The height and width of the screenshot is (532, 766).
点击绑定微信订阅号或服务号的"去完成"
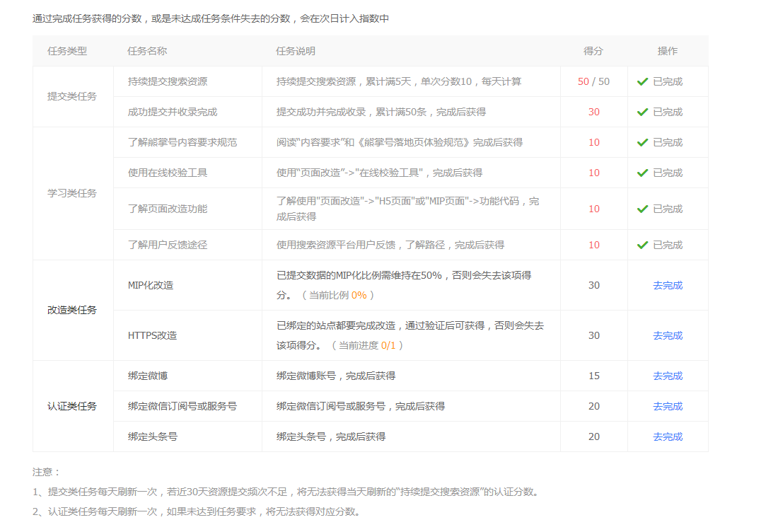click(x=667, y=406)
